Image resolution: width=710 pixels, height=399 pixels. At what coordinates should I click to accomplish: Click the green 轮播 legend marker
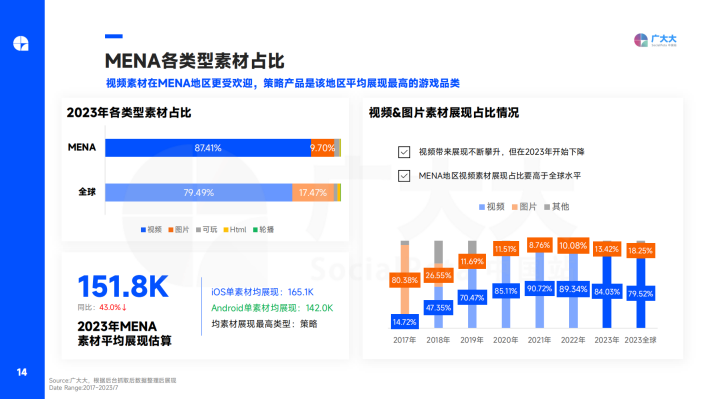[255, 230]
